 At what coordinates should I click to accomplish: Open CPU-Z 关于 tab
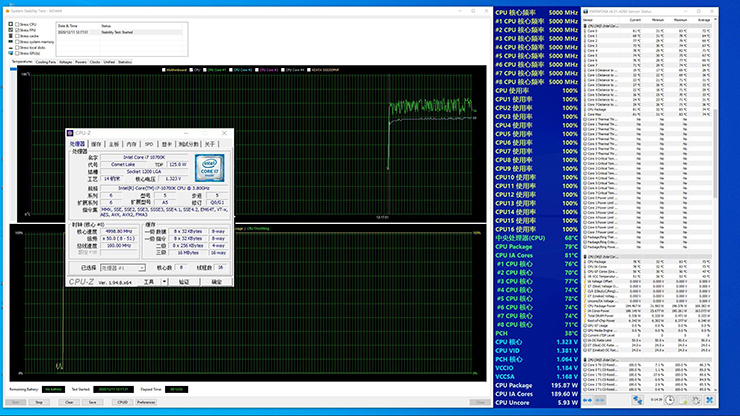pos(210,144)
